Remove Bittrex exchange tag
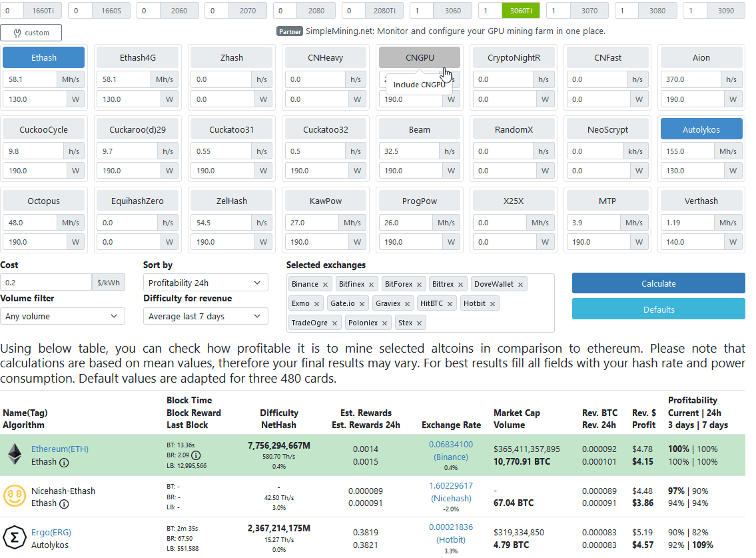This screenshot has width=756, height=558. click(460, 284)
